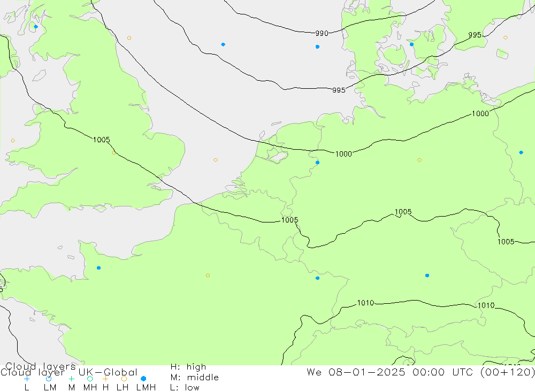The height and width of the screenshot is (392, 535).
Task: Select the blue dot on the Dutch-German border
Action: click(317, 163)
